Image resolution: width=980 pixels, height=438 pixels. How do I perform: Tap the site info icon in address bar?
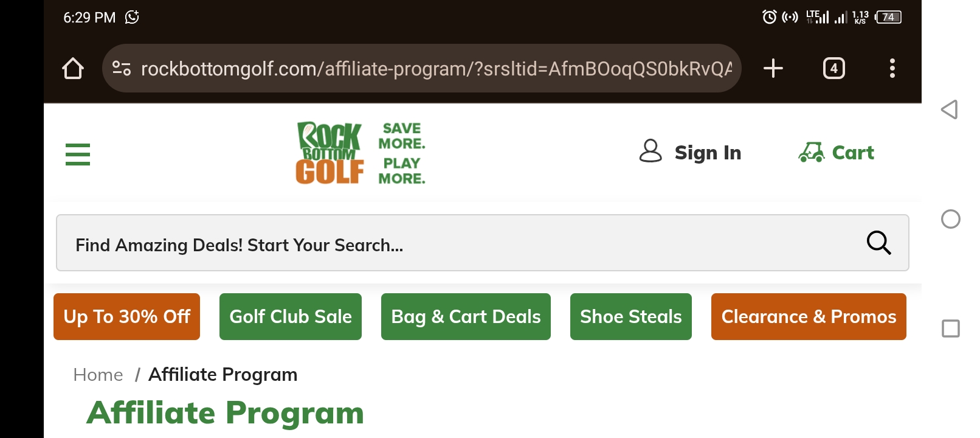click(x=122, y=68)
